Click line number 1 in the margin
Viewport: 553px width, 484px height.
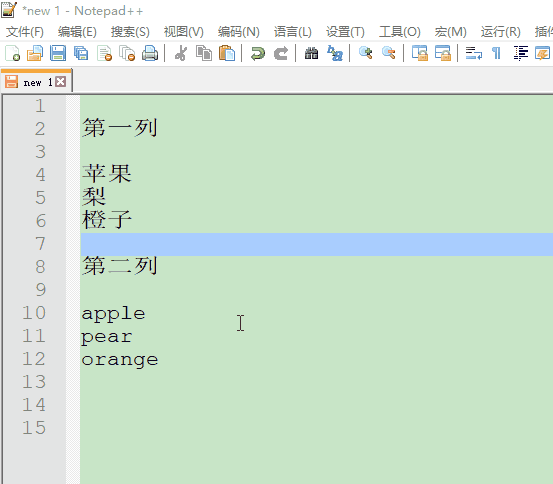[41, 106]
